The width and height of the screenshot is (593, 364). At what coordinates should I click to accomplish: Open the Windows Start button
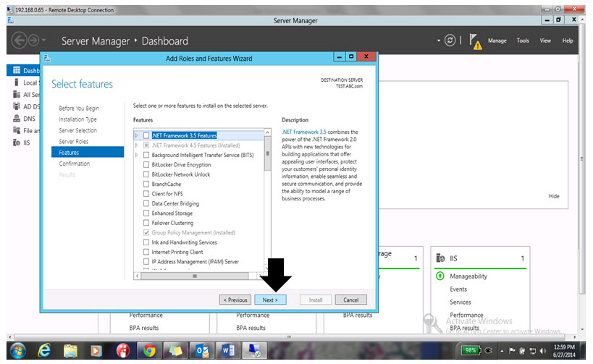[18, 351]
